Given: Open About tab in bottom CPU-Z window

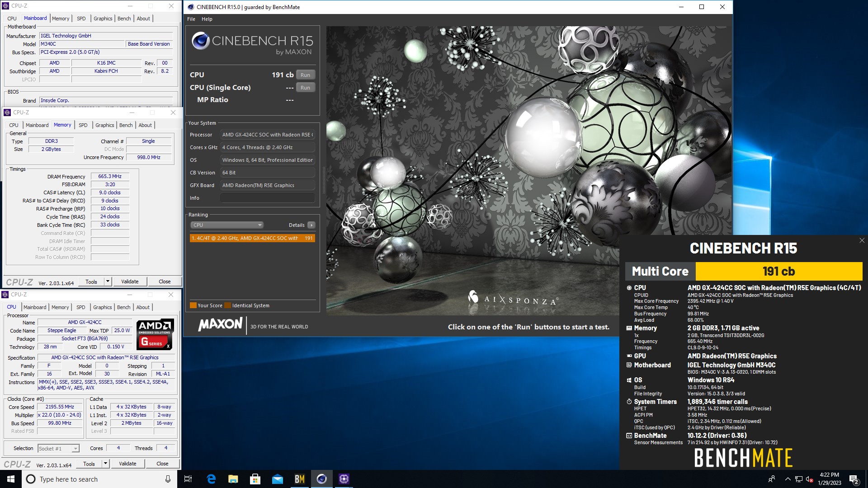Looking at the screenshot, I should [143, 307].
